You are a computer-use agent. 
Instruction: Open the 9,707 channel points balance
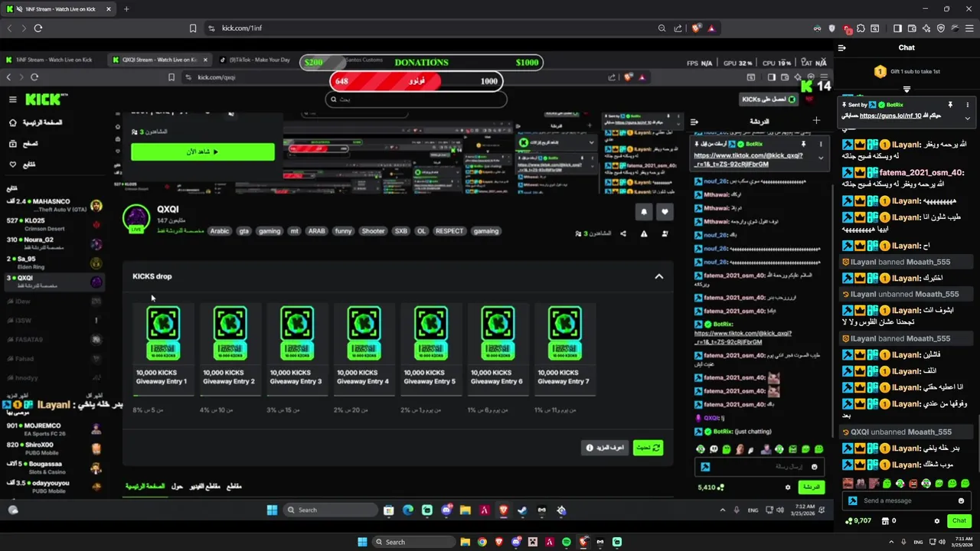(858, 521)
